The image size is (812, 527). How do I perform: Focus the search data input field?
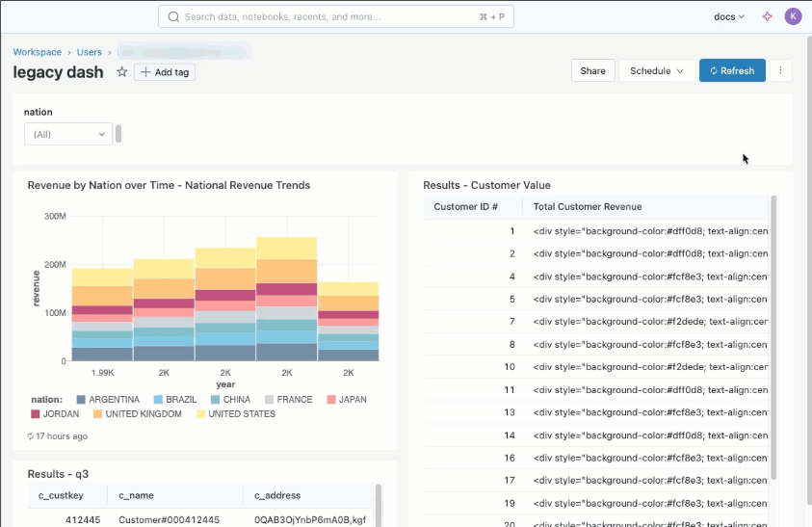(327, 16)
